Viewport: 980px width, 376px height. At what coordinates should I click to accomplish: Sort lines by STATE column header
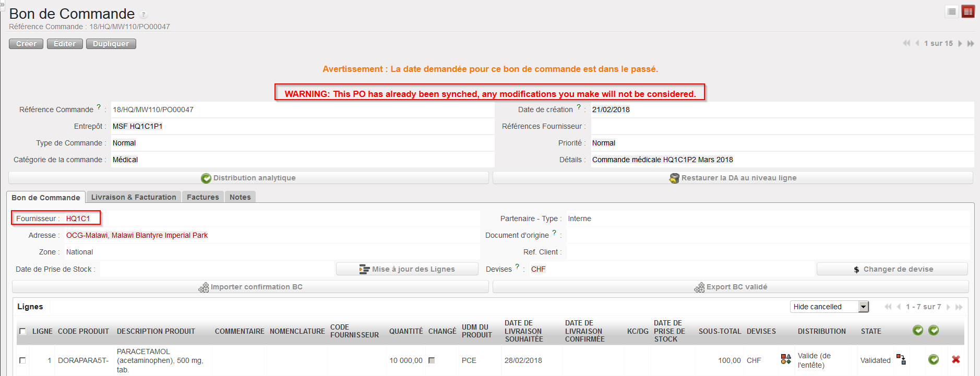(x=871, y=331)
